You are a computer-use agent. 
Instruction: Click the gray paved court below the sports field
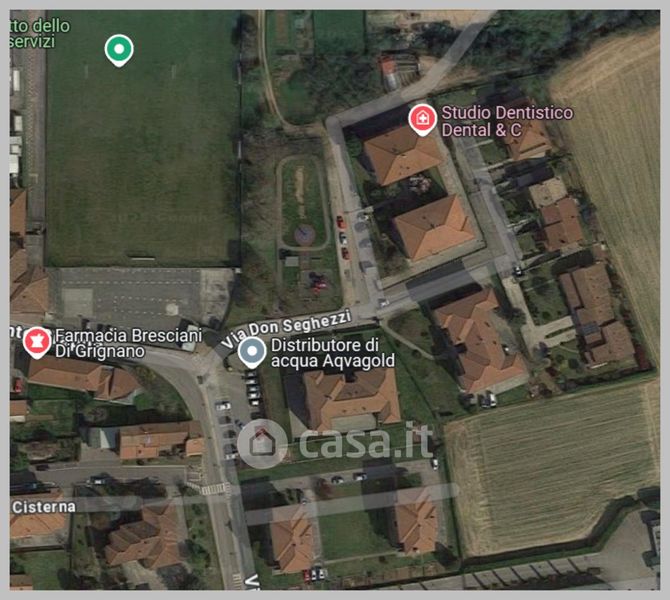pos(140,296)
